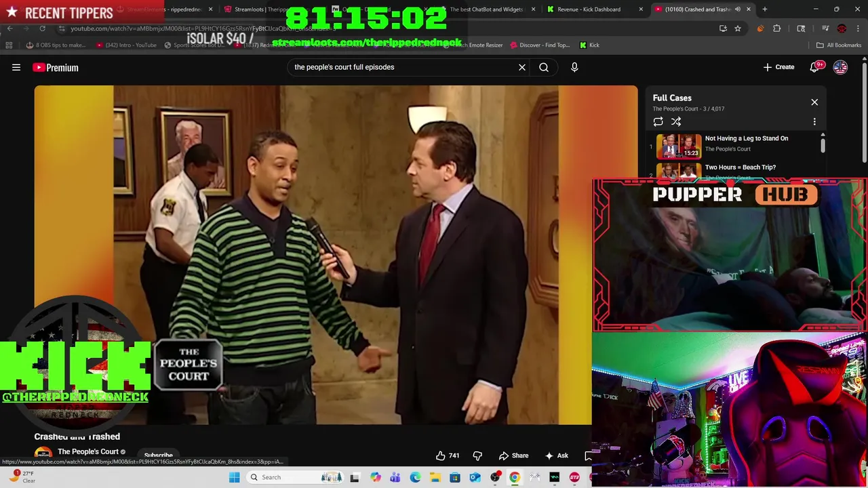Open the Kick bookmark
The height and width of the screenshot is (488, 868).
coord(589,45)
